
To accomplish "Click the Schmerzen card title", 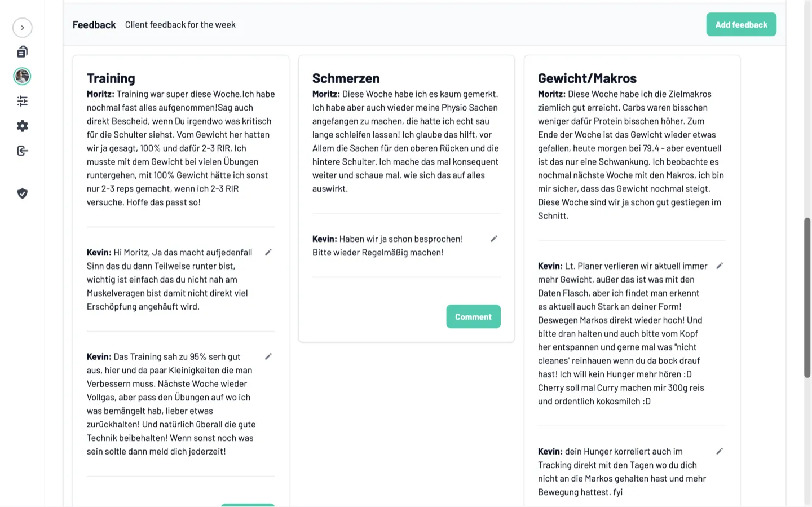I will (x=346, y=78).
